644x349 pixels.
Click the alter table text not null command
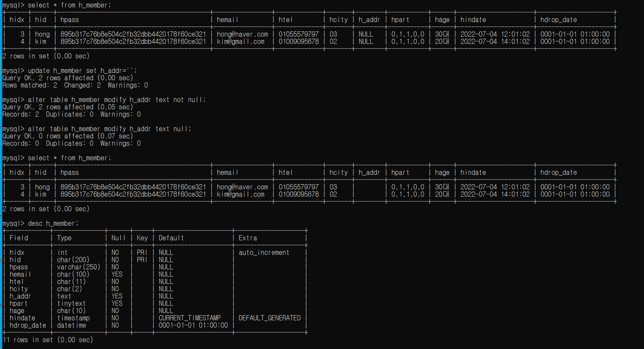(116, 100)
